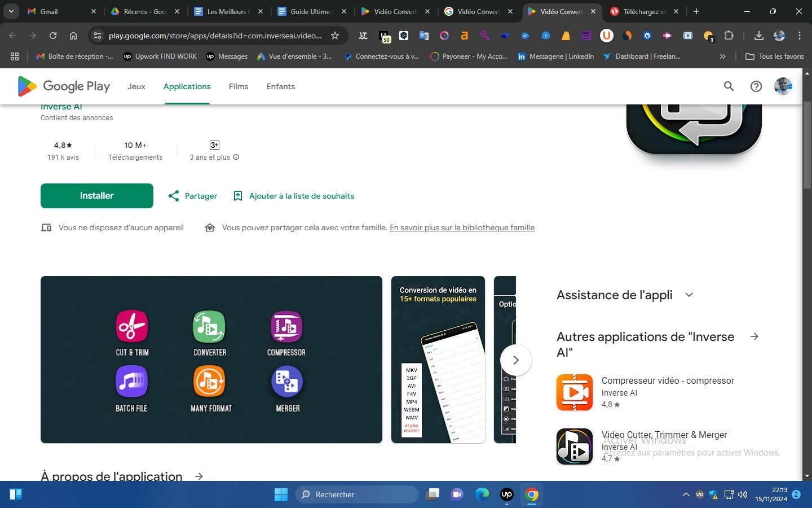Open the 15+ formats screenshot thumbnail

[438, 360]
